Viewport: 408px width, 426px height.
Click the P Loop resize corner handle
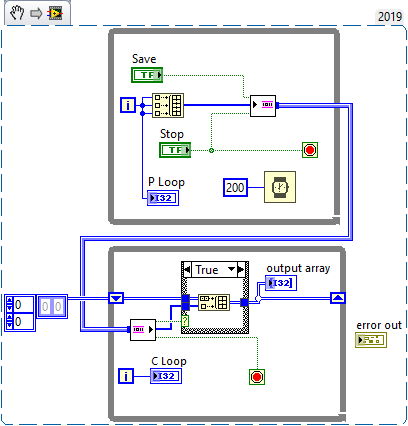[x=336, y=220]
